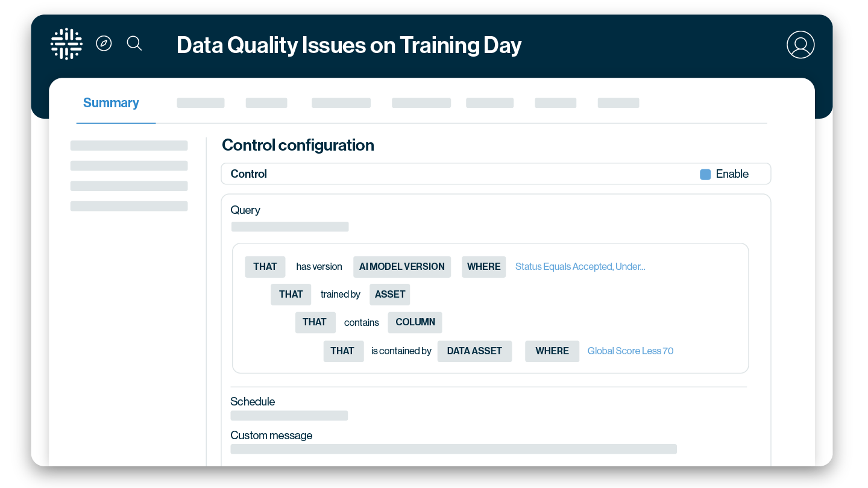Viewport: 868px width, 488px height.
Task: Select the ASSET chip
Action: [390, 295]
